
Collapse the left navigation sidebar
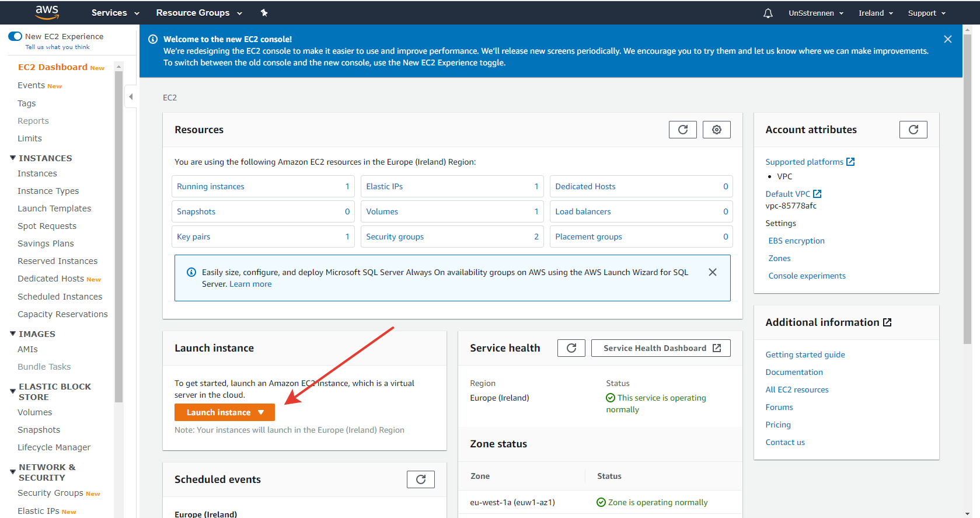coord(131,97)
